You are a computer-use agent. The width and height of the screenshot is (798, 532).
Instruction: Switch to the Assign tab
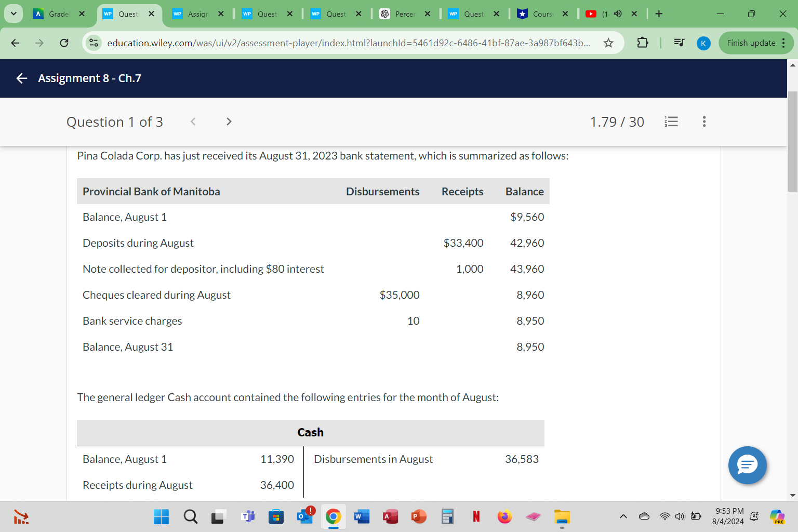pyautogui.click(x=198, y=14)
